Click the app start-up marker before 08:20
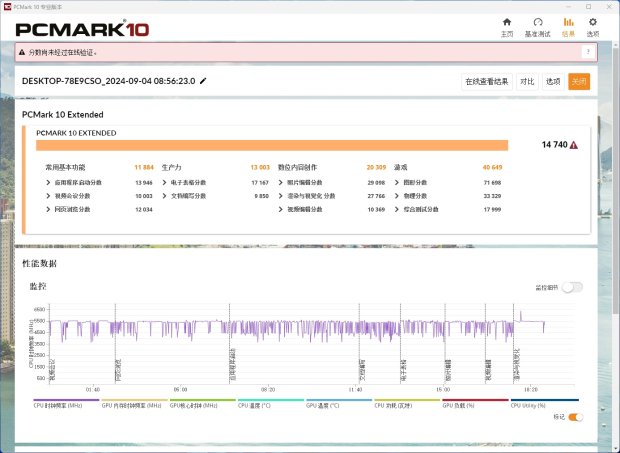This screenshot has height=453, width=620. click(232, 364)
